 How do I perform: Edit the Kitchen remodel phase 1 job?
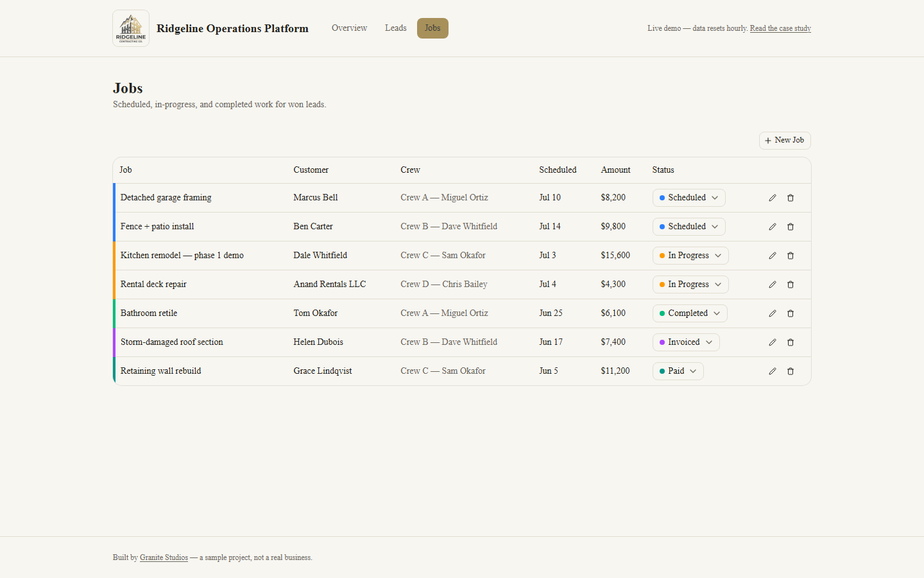tap(773, 256)
